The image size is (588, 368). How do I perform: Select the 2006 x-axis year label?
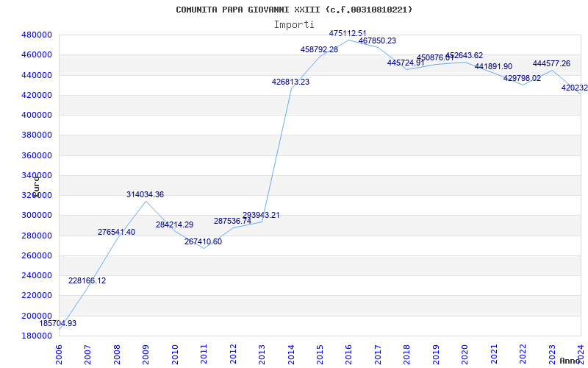[59, 355]
